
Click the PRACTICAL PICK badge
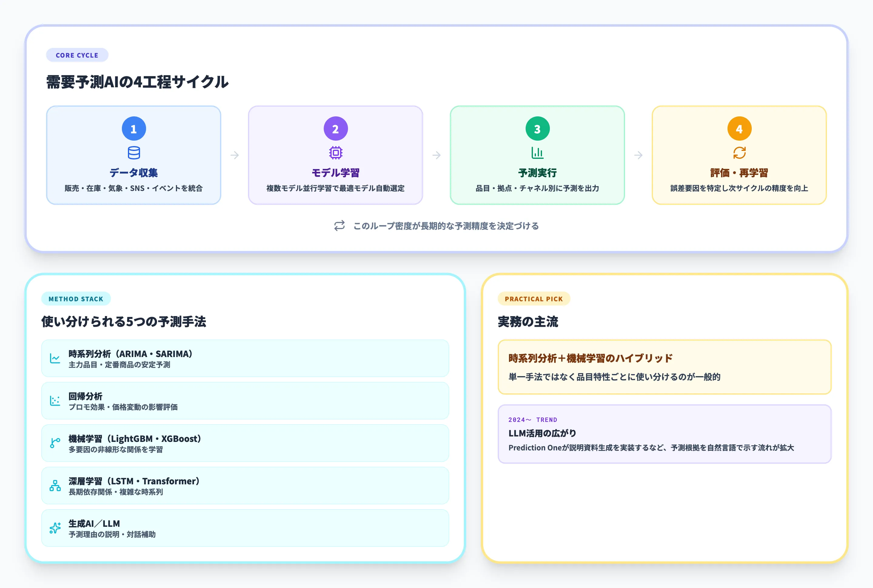(x=533, y=299)
